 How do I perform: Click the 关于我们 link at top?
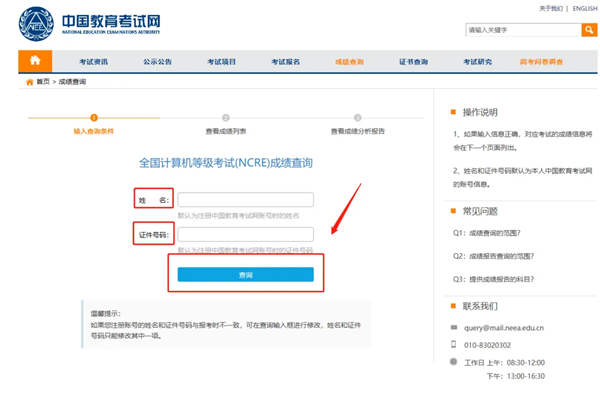[551, 8]
